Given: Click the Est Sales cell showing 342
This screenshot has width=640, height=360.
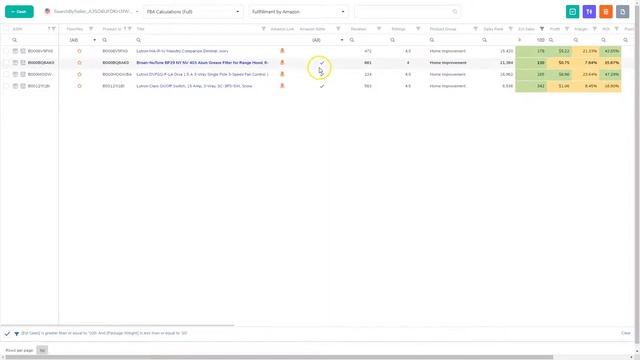Looking at the screenshot, I should click(531, 86).
